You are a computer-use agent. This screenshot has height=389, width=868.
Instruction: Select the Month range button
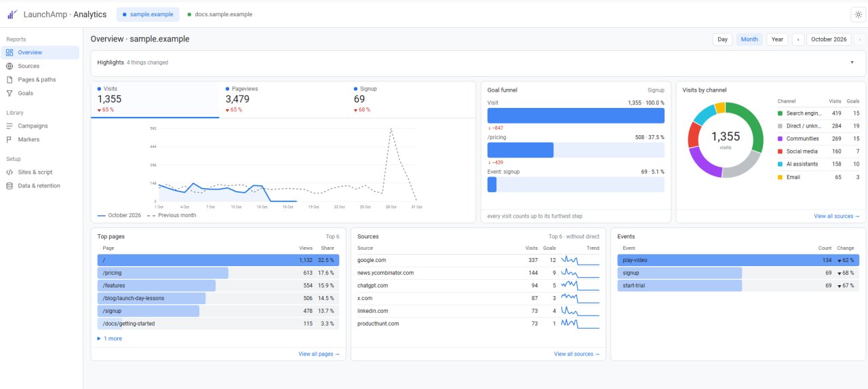click(749, 39)
